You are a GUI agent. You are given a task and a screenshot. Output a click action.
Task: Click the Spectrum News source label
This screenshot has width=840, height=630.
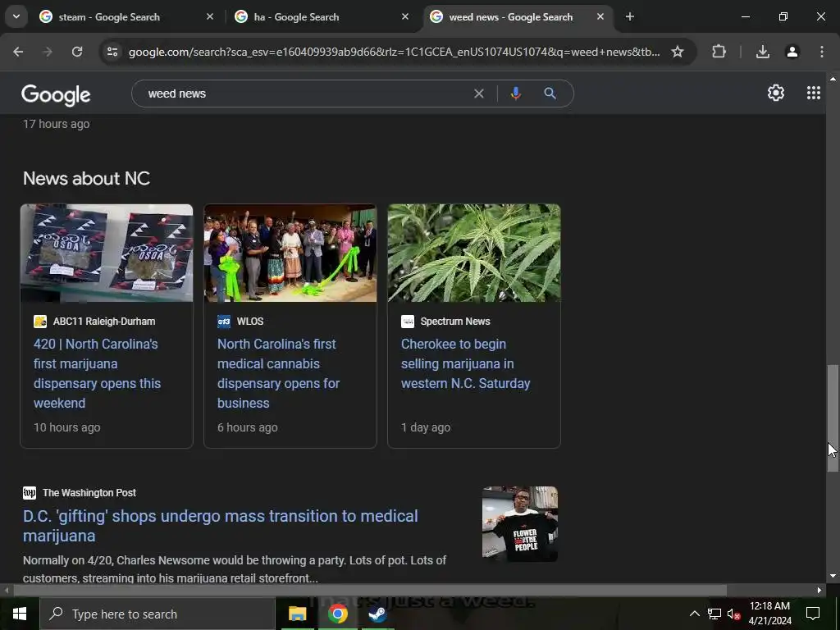[455, 322]
